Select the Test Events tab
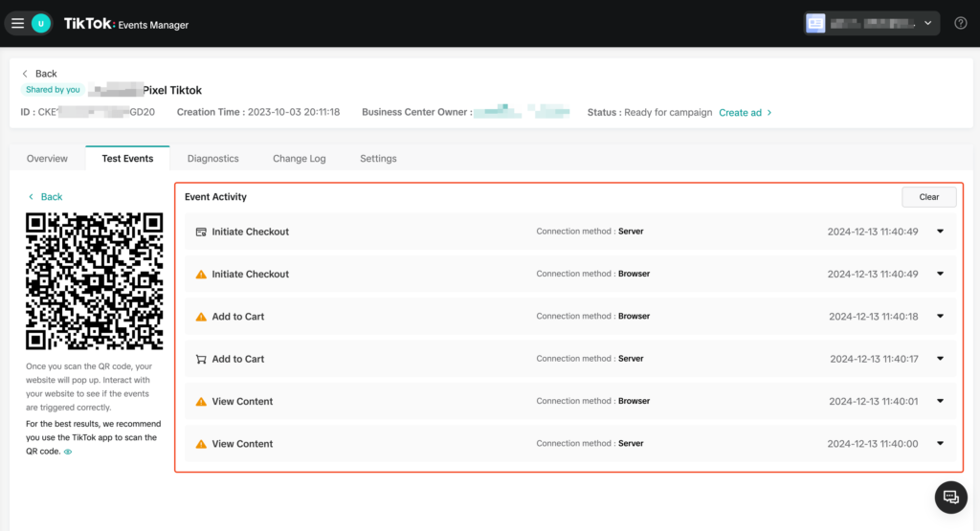Image resolution: width=980 pixels, height=531 pixels. [x=127, y=158]
